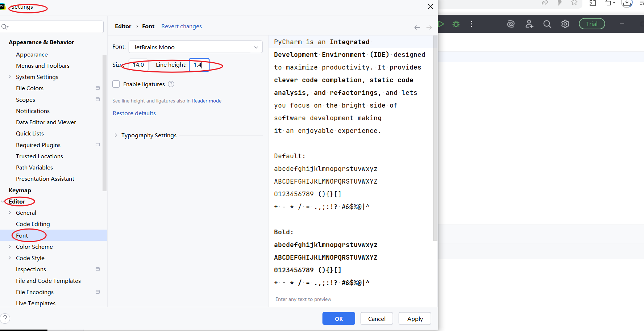Click the browser download icon
Image resolution: width=644 pixels, height=331 pixels.
627,3
